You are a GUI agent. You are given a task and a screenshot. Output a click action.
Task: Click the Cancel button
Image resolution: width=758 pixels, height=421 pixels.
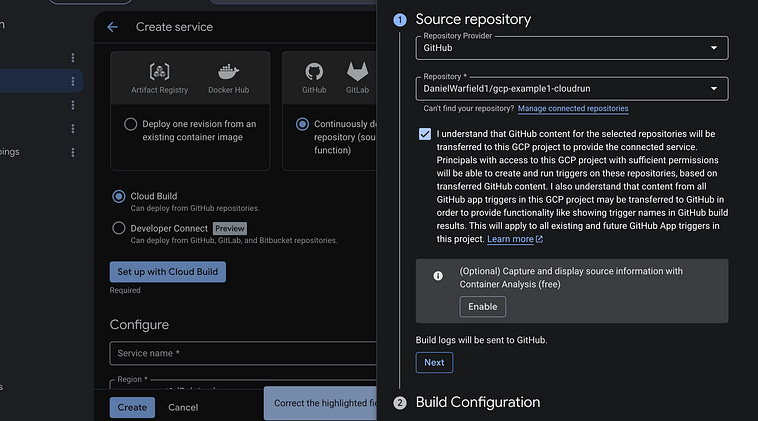tap(183, 407)
